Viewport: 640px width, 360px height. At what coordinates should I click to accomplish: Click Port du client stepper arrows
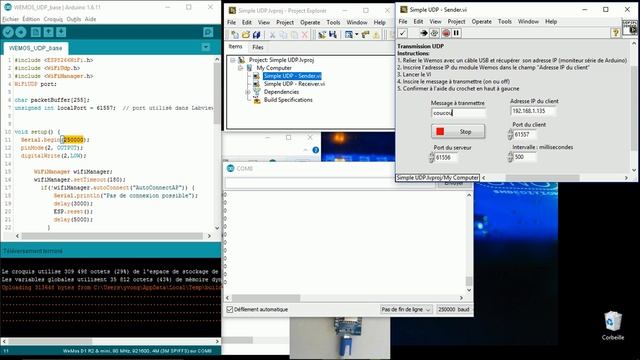pos(510,134)
